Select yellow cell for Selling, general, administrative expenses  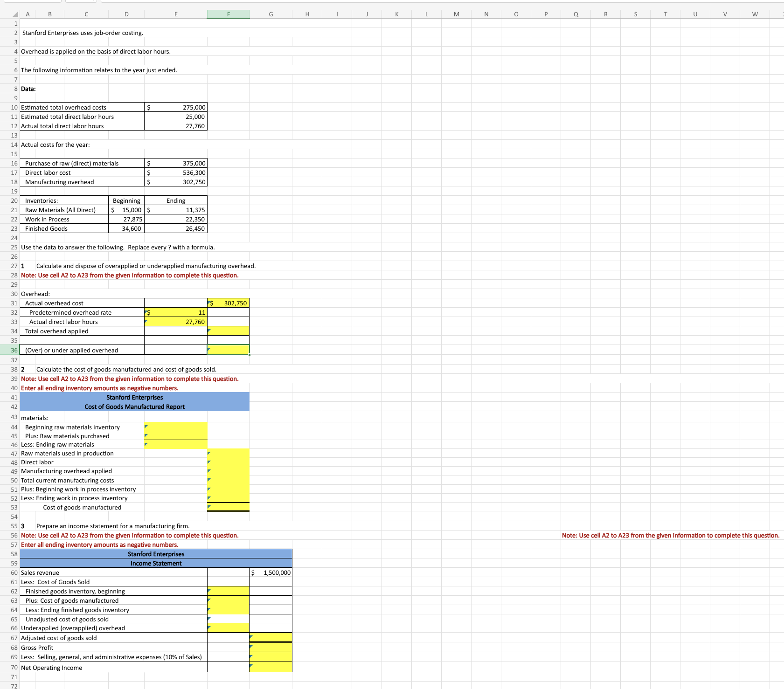pos(271,657)
